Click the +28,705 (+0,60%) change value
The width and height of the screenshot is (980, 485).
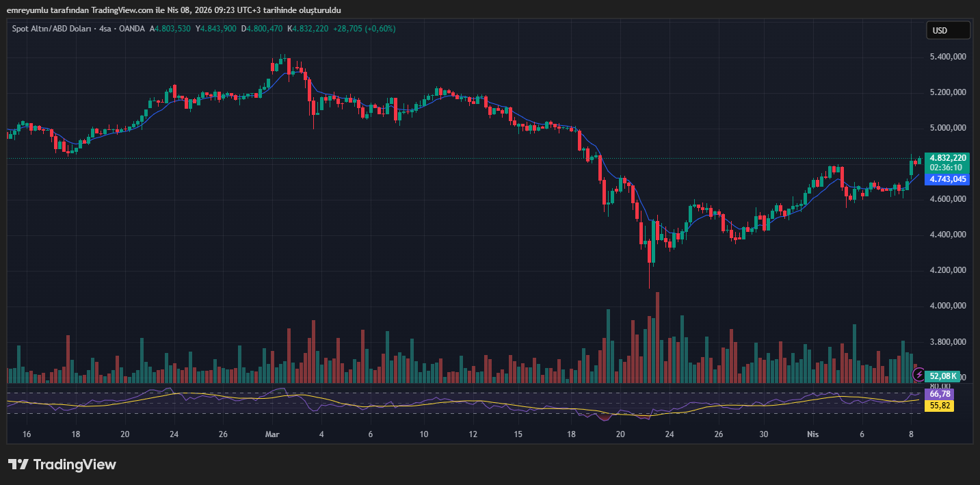click(x=364, y=29)
